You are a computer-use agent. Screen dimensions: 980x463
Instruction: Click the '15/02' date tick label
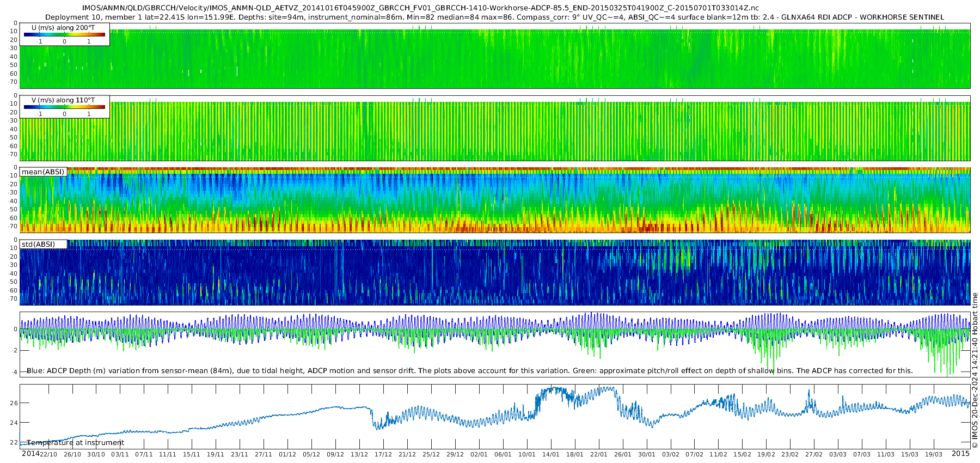(x=743, y=454)
